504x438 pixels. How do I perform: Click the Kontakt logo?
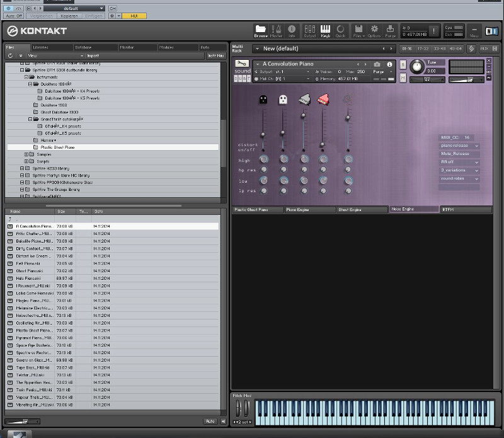[x=37, y=31]
